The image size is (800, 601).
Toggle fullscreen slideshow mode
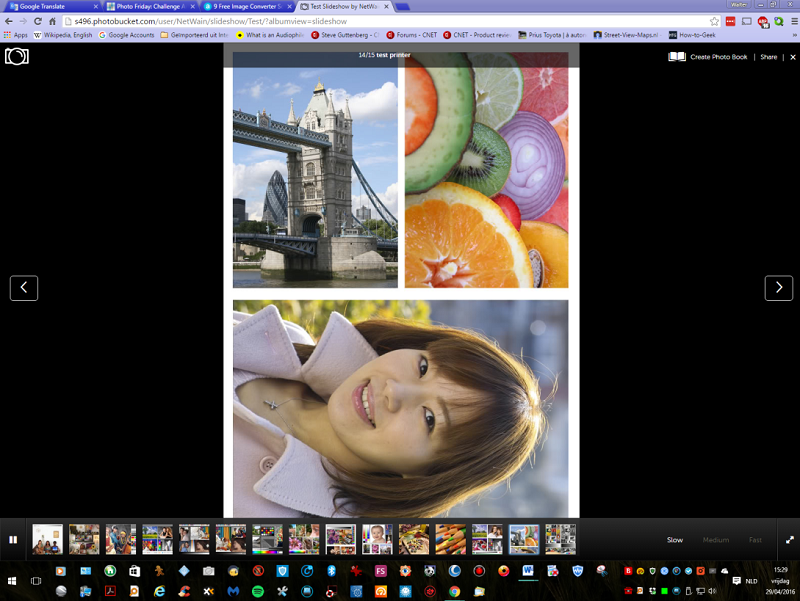[789, 540]
